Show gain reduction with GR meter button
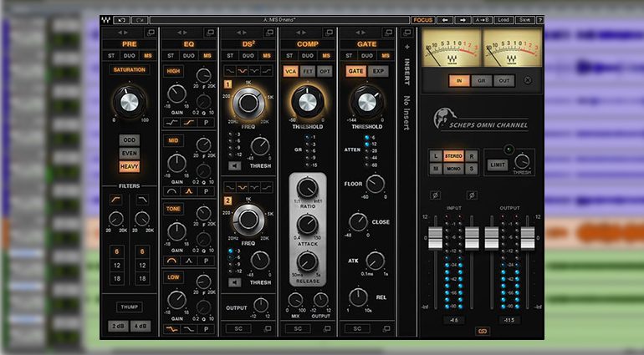The width and height of the screenshot is (644, 355). pos(482,80)
